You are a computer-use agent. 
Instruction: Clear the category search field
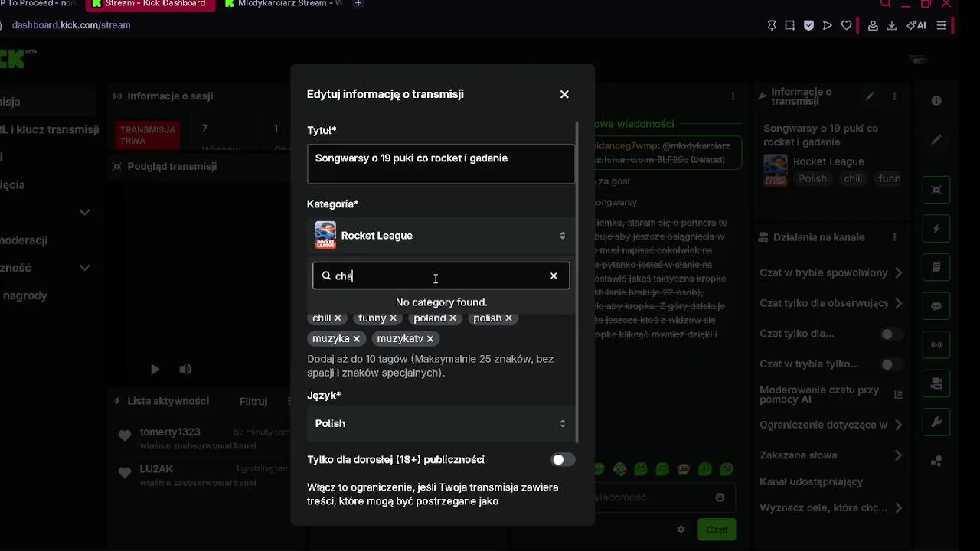(x=554, y=275)
